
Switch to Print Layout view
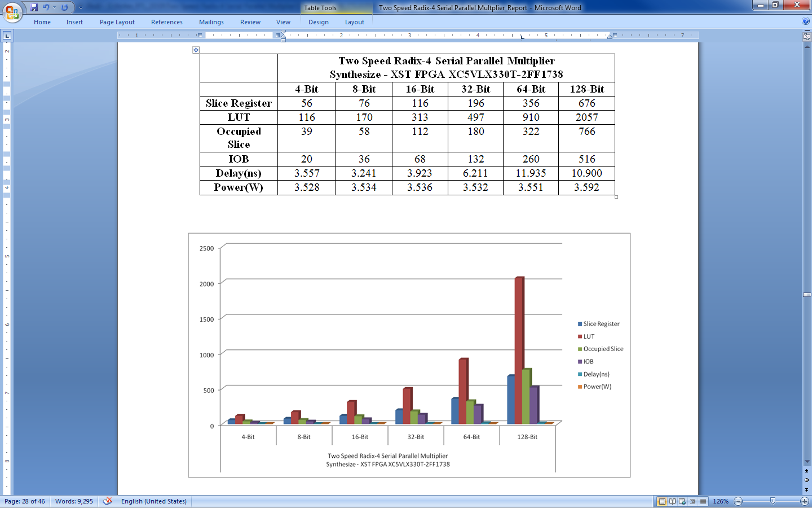(x=662, y=501)
